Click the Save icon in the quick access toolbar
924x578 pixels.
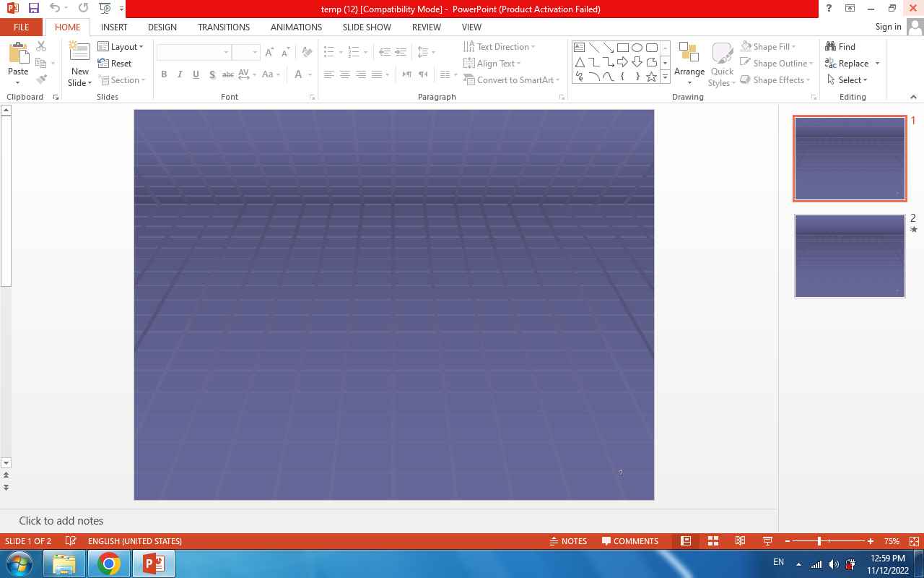[33, 9]
